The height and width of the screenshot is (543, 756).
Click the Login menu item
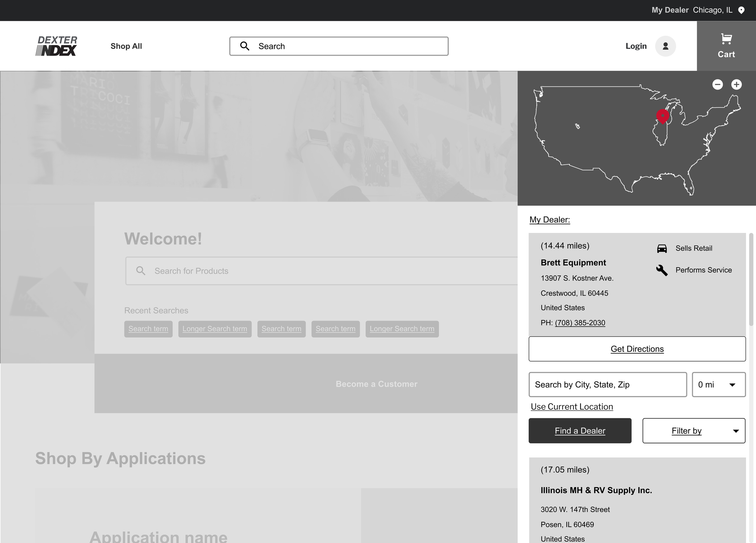click(x=636, y=46)
